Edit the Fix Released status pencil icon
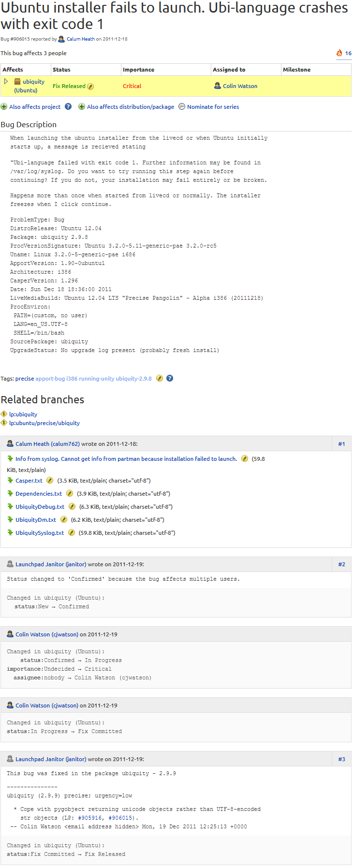This screenshot has height=868, width=353. [90, 86]
